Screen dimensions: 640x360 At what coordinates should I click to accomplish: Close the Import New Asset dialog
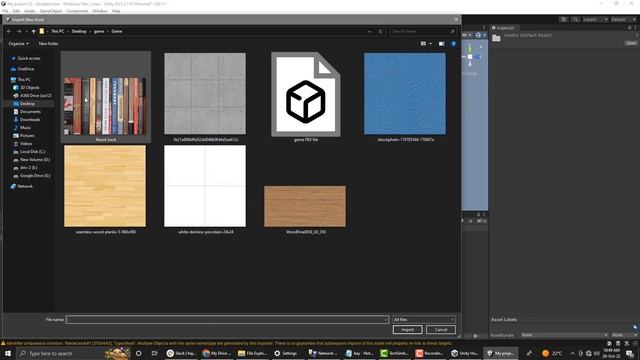coord(456,19)
